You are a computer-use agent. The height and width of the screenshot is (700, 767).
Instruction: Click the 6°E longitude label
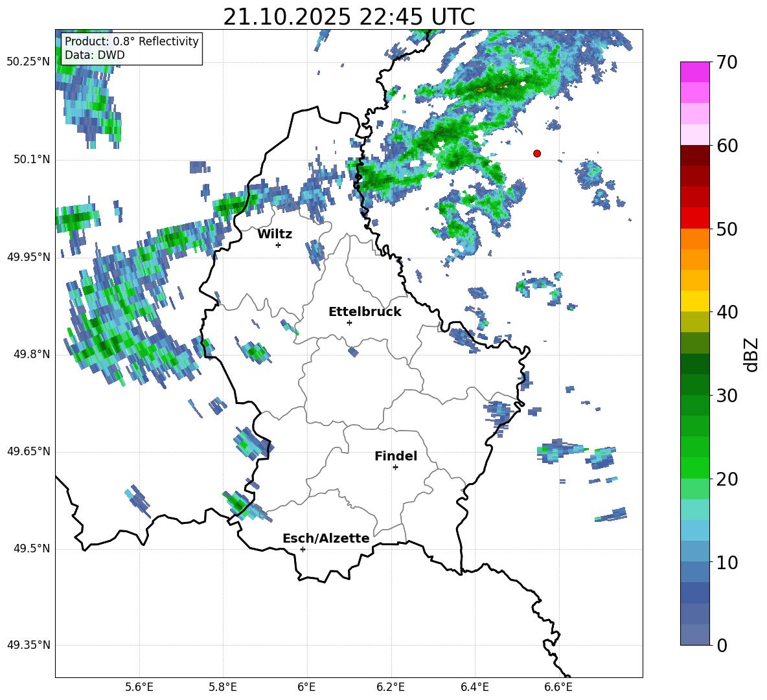[x=306, y=687]
